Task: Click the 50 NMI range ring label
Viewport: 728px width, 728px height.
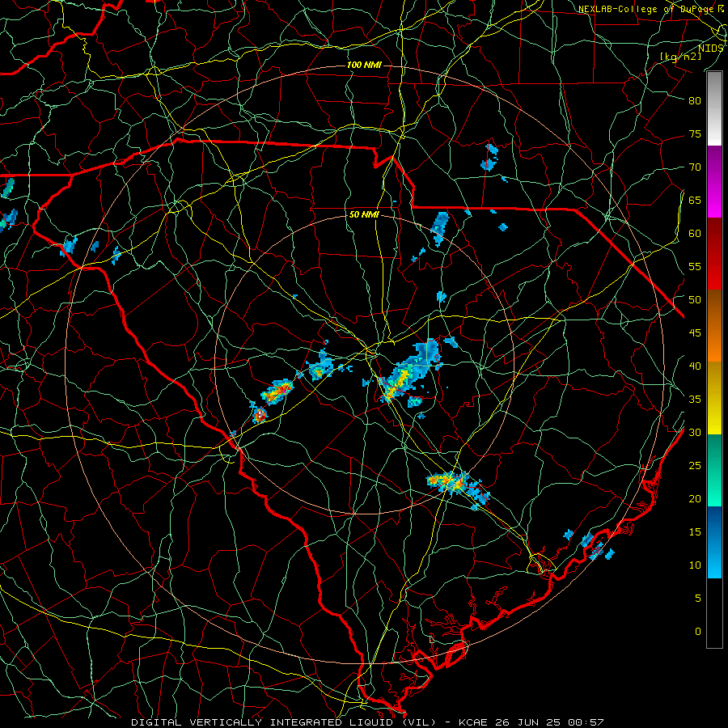Action: pos(364,215)
